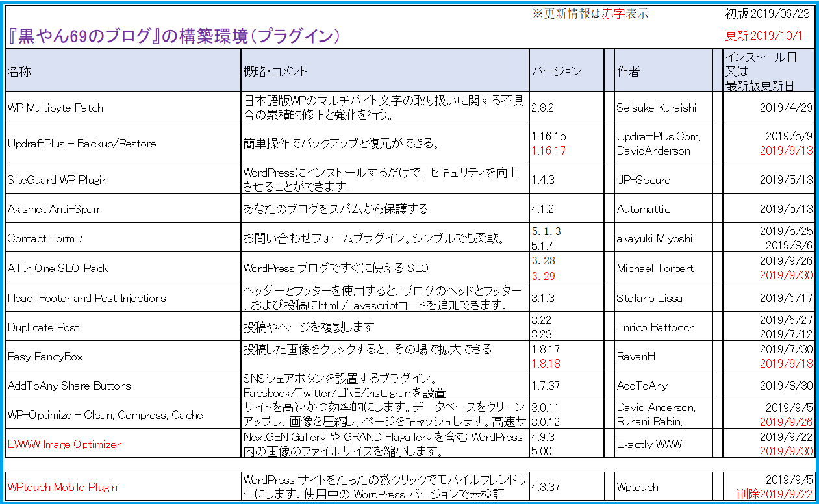
Task: Click the date '2019/8/30'
Action: [786, 386]
